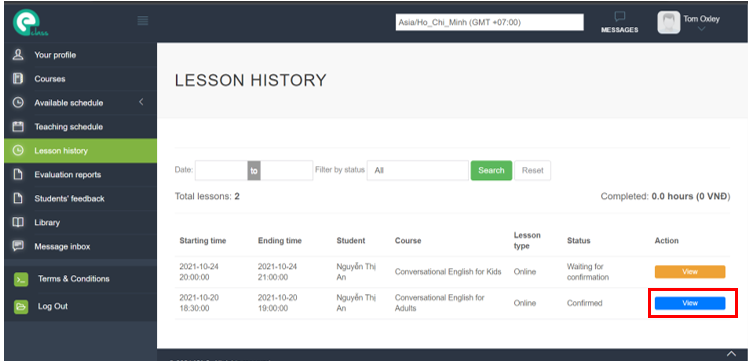Click the Completed: 0.0 hours text

(x=665, y=196)
